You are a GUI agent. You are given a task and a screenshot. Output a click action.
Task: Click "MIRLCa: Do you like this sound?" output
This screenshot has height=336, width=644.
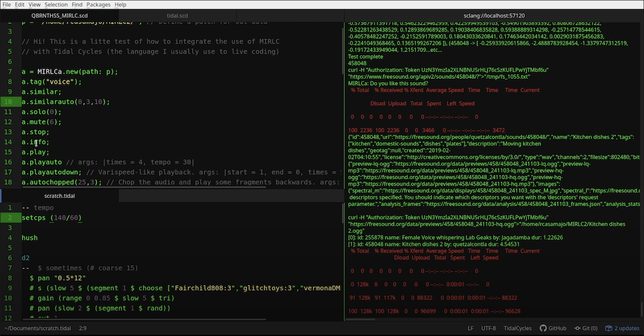pos(388,83)
